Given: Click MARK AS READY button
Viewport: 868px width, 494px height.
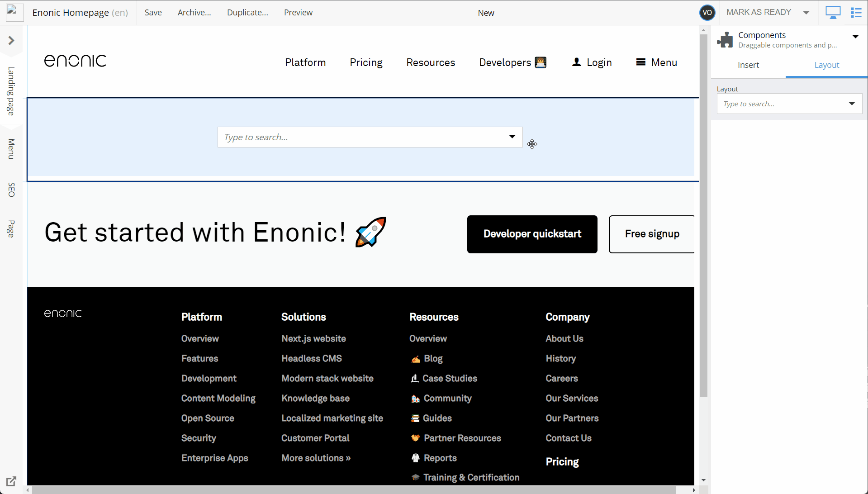Looking at the screenshot, I should [x=759, y=12].
